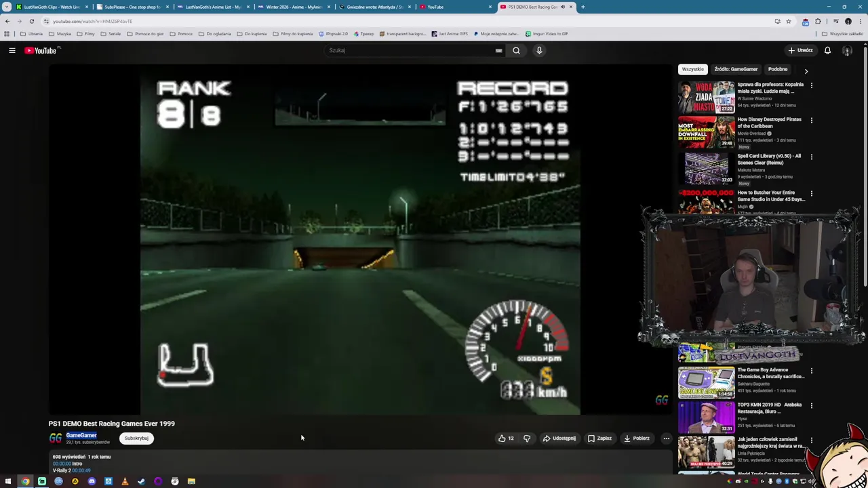The width and height of the screenshot is (868, 488).
Task: Switch to LustVanGoth Clips browser tab
Action: pyautogui.click(x=52, y=7)
